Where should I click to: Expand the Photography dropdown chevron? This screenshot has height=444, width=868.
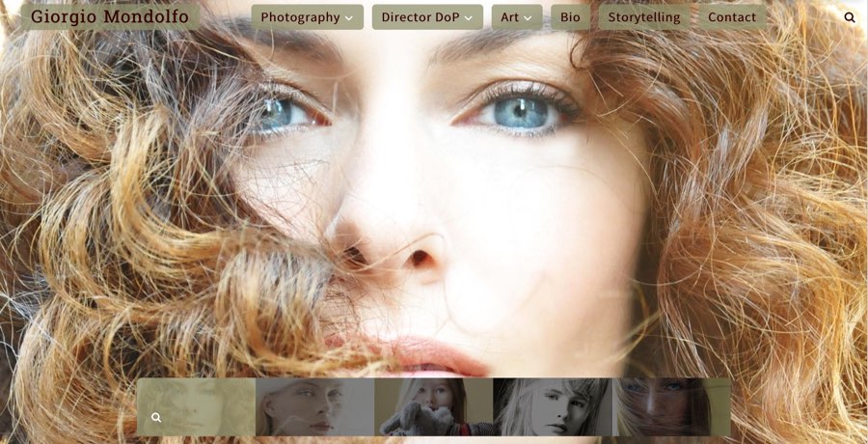coord(349,17)
